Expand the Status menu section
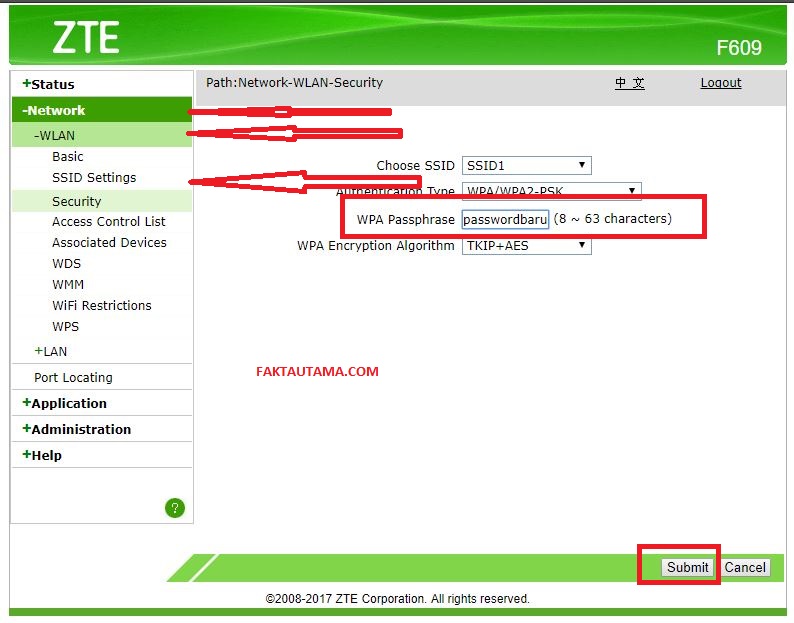Image resolution: width=794 pixels, height=623 pixels. (49, 84)
